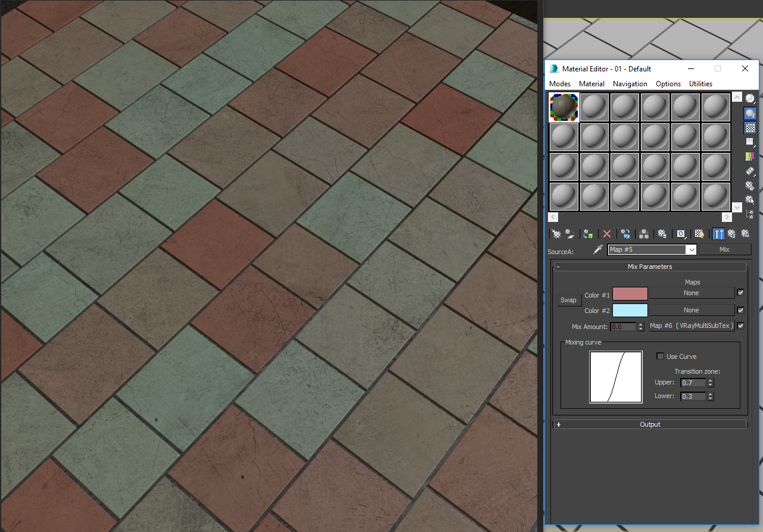
Task: Toggle Show Shaded Material in Viewport icon
Action: click(x=699, y=234)
